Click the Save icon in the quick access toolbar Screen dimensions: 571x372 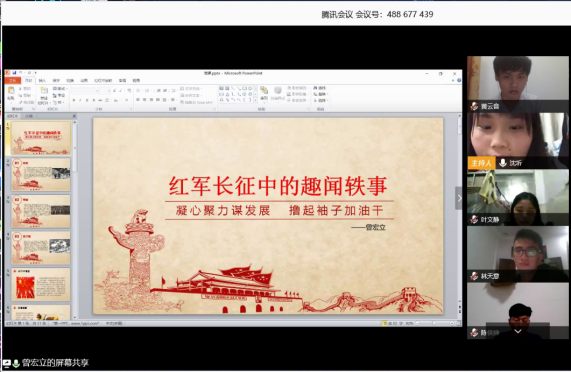coord(14,73)
